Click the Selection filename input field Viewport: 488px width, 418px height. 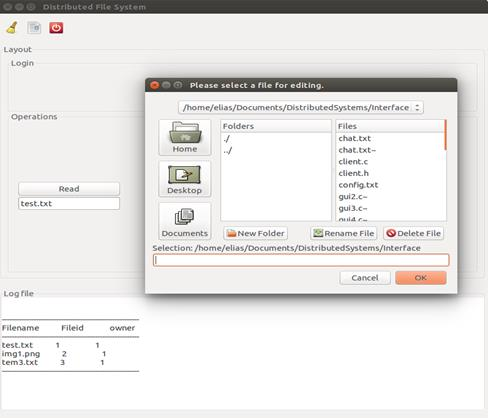tap(301, 260)
